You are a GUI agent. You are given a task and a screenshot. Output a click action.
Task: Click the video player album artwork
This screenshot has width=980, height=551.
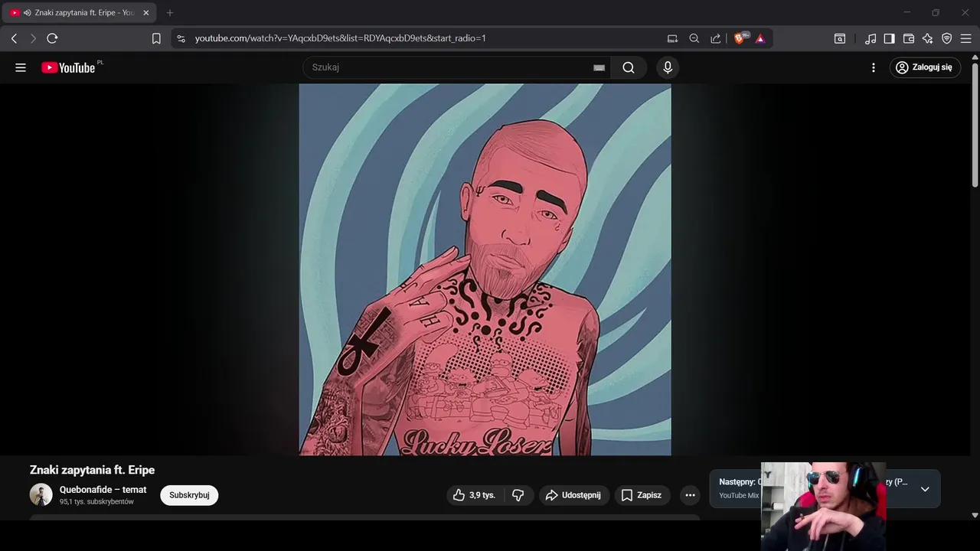point(485,269)
